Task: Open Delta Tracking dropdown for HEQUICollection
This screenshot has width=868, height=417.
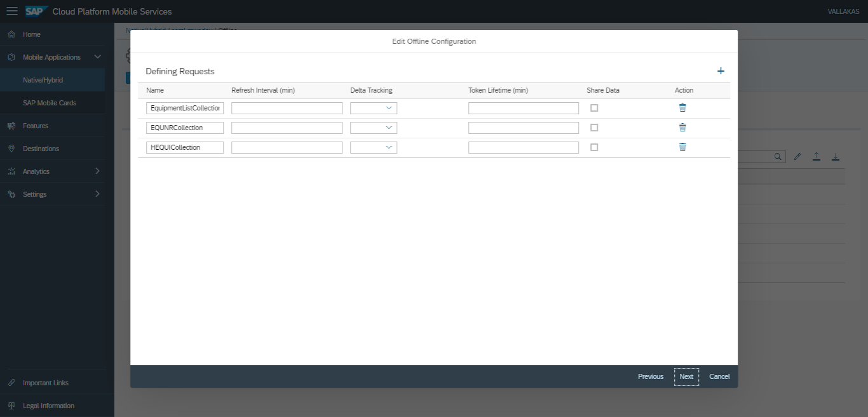Action: coord(374,148)
